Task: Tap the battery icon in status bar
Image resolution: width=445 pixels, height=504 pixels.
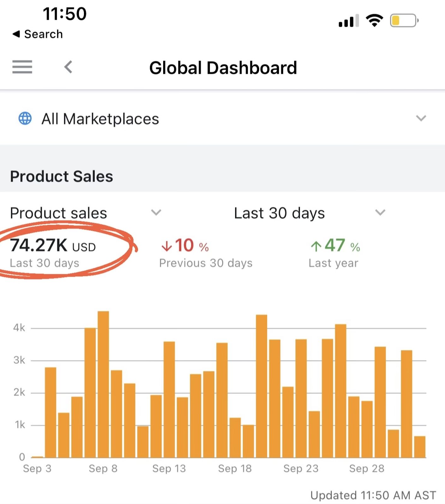Action: tap(404, 21)
